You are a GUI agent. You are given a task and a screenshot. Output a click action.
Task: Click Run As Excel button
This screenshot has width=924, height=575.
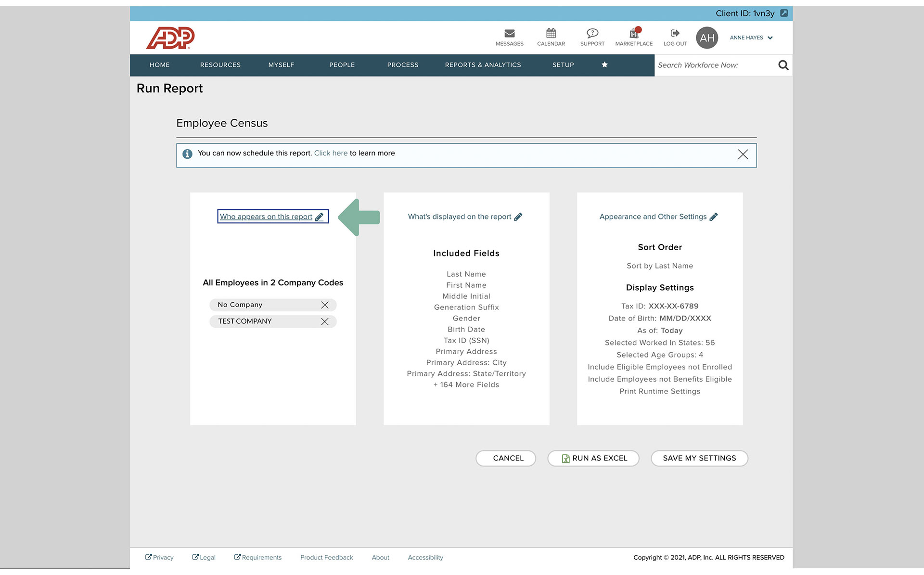[x=593, y=458]
